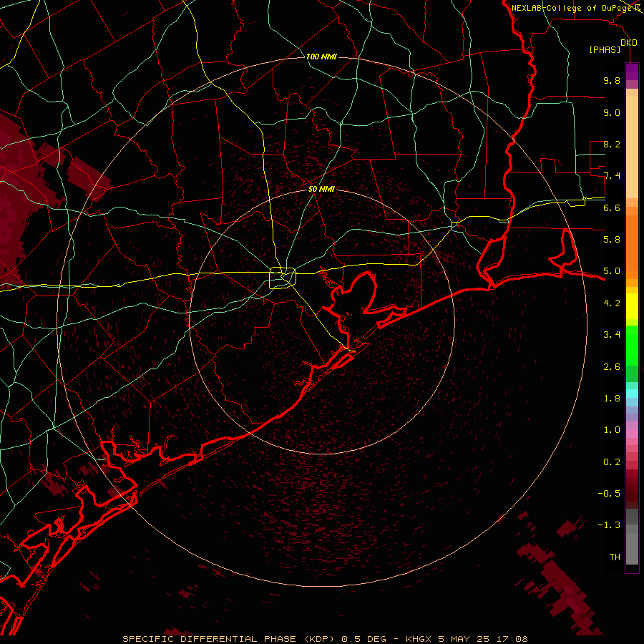Select the 6.6 scale value

(x=612, y=208)
